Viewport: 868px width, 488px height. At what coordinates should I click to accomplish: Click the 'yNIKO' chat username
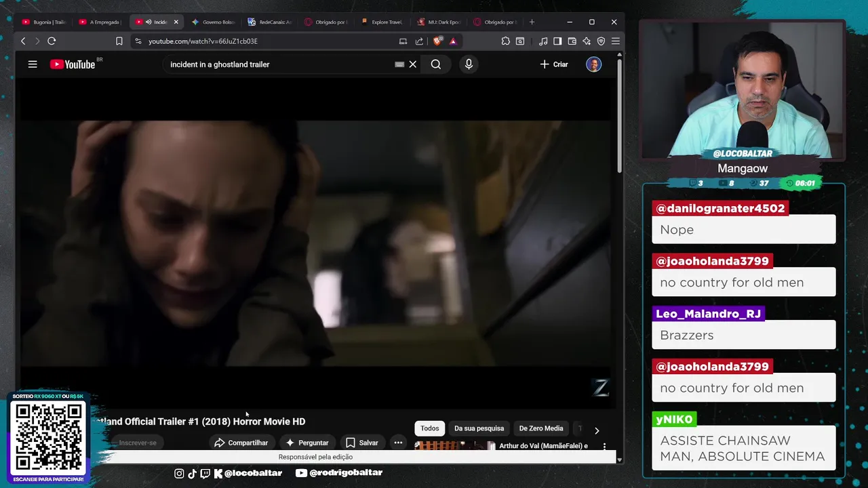(674, 420)
